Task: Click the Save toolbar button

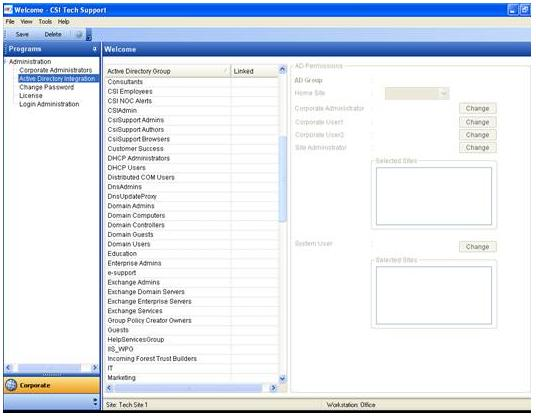Action: point(22,35)
